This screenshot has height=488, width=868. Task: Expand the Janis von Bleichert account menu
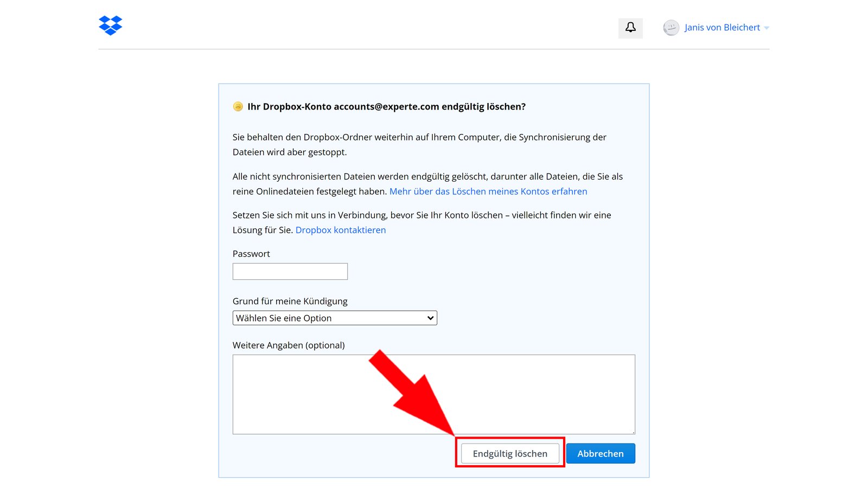click(766, 28)
